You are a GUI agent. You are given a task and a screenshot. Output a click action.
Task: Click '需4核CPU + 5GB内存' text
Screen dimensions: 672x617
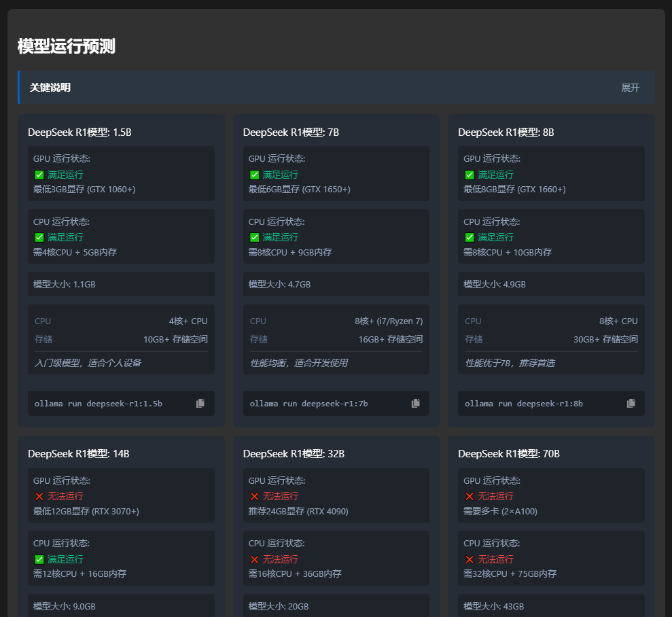coord(75,252)
